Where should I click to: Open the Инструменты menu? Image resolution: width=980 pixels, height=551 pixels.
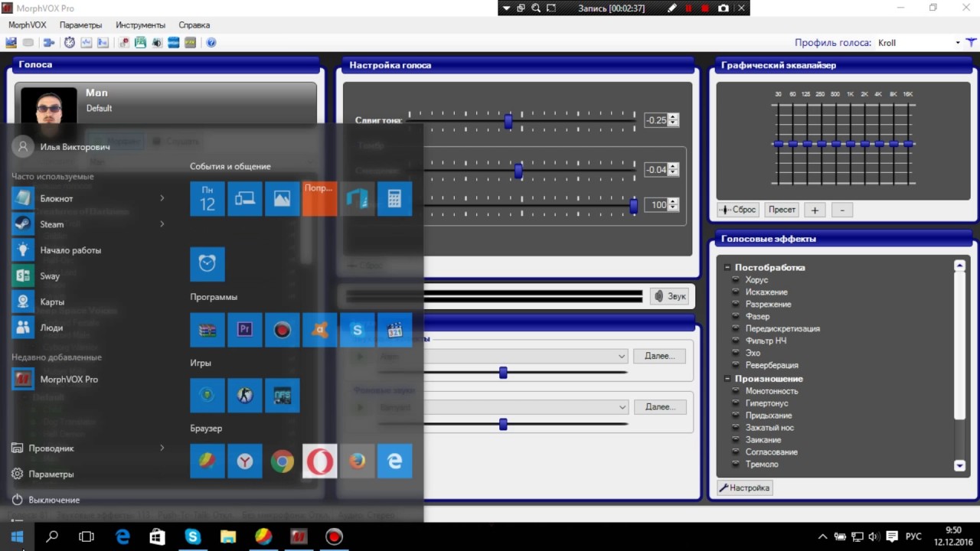click(x=140, y=25)
